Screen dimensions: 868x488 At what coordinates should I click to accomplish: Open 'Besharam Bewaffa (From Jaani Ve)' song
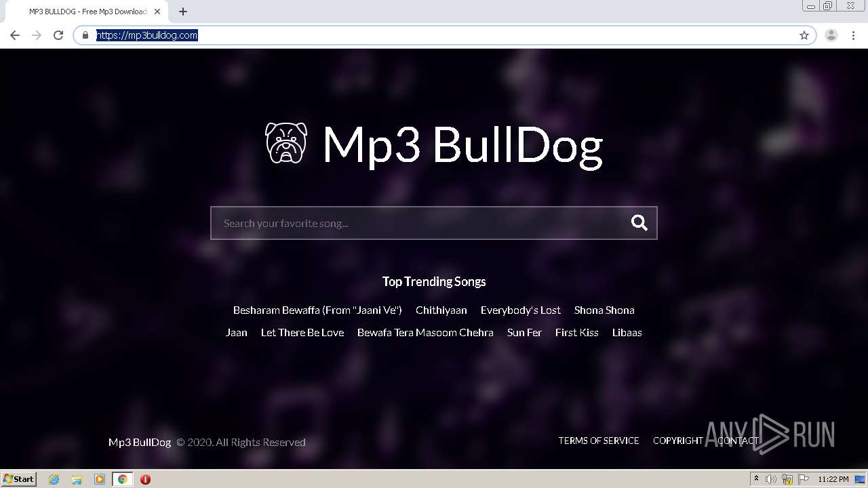pos(317,310)
